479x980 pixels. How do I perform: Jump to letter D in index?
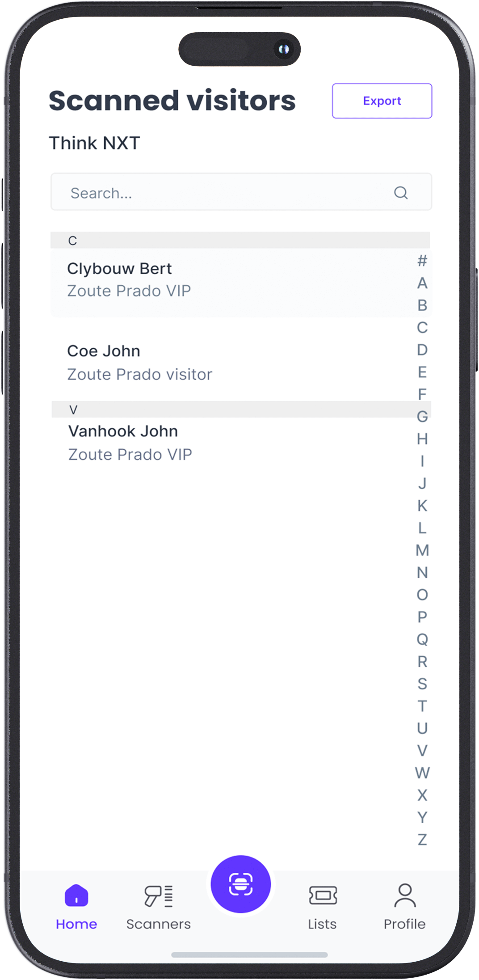click(x=422, y=350)
